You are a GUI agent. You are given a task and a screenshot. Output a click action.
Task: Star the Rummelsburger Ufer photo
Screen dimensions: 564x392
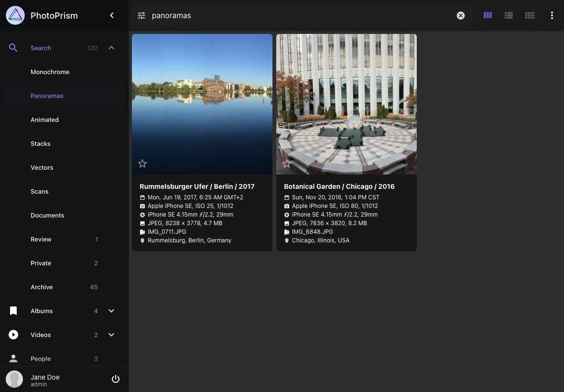point(142,163)
